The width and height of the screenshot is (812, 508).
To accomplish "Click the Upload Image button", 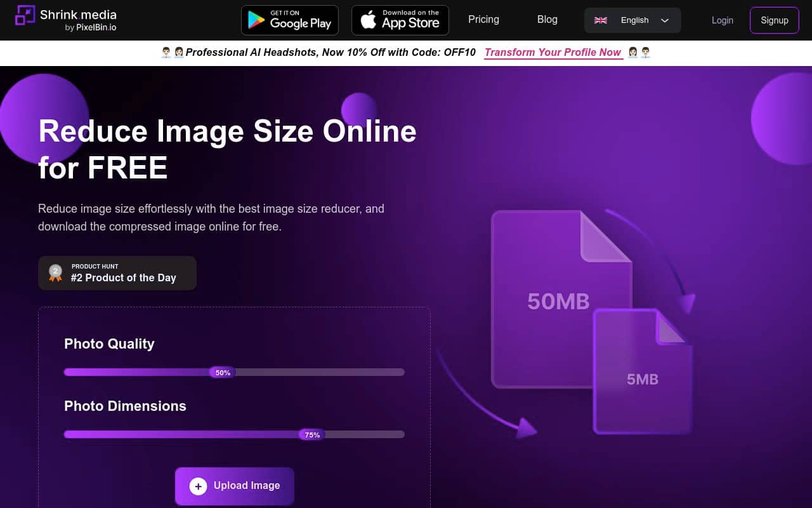I will [x=235, y=486].
